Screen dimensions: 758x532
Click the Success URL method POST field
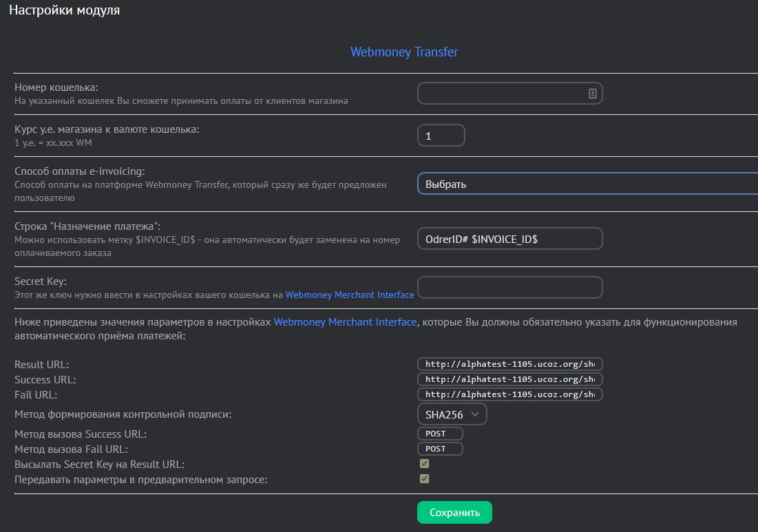(x=440, y=434)
